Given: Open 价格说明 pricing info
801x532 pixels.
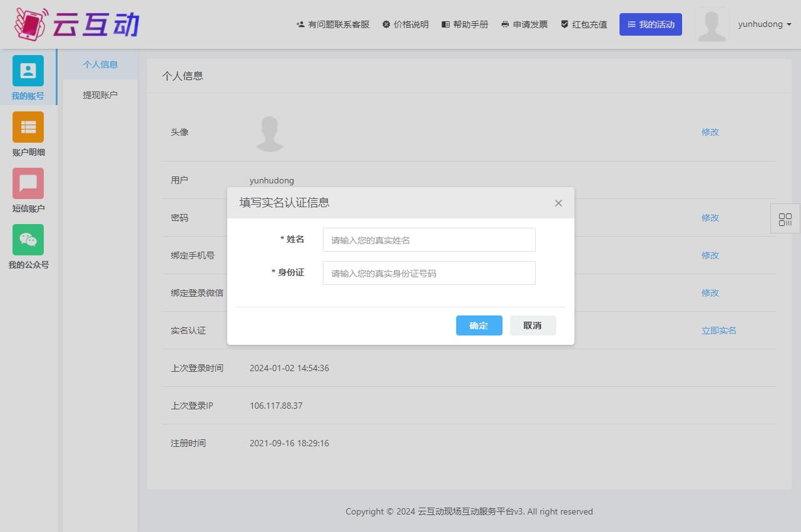Looking at the screenshot, I should 405,24.
